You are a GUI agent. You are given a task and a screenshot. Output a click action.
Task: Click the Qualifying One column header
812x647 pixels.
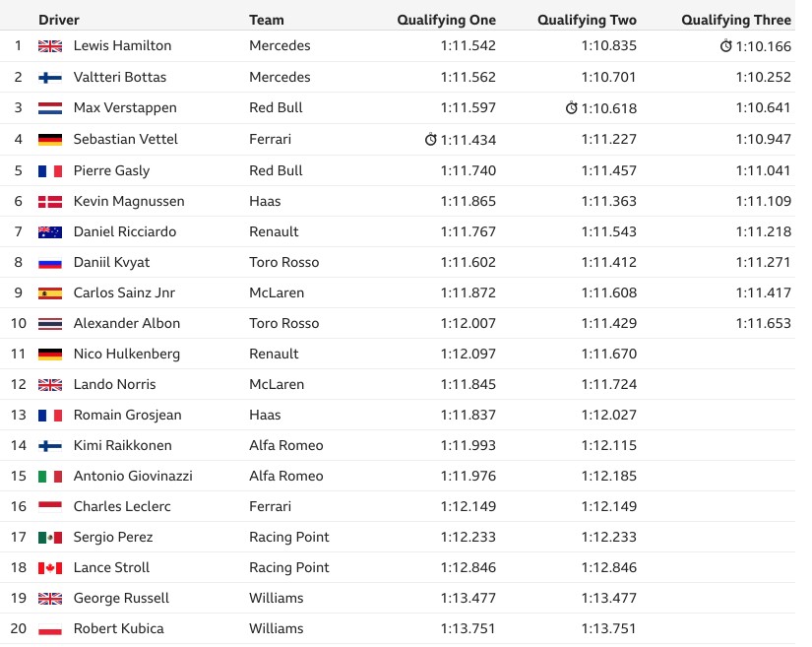447,20
